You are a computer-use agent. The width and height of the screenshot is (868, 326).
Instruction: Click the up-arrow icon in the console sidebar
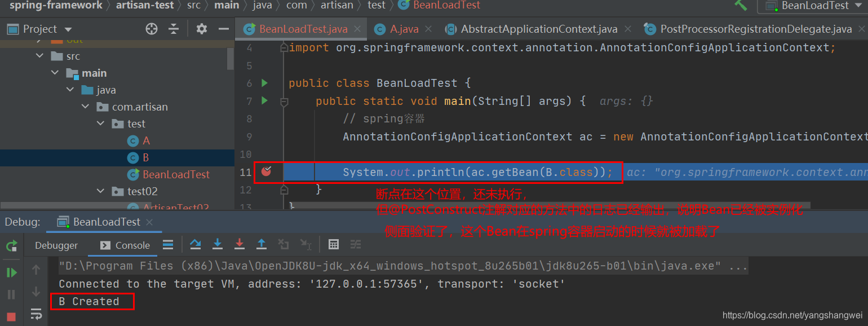[36, 270]
